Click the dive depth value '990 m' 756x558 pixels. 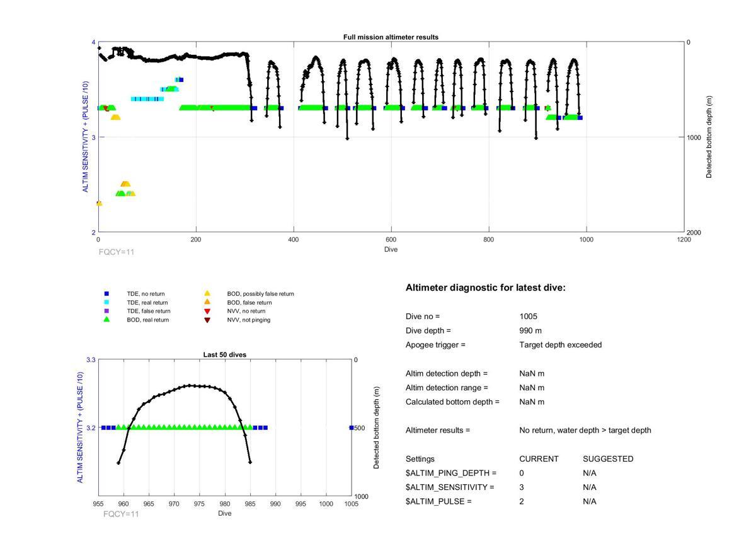pos(530,330)
